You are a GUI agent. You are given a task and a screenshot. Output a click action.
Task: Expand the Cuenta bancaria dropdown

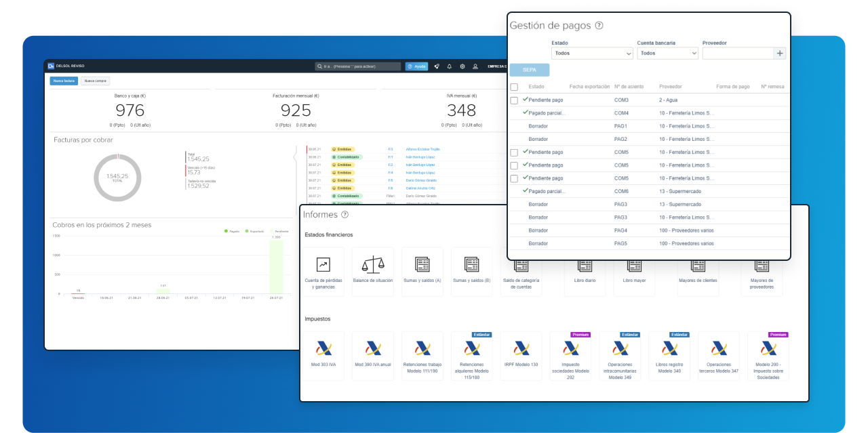click(667, 53)
